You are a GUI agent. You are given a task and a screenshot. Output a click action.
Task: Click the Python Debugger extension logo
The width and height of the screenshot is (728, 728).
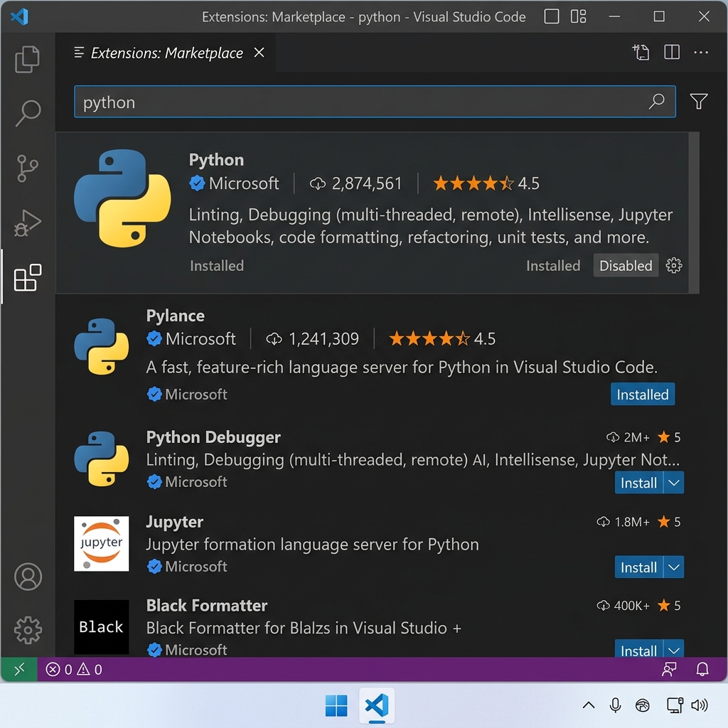pos(101,459)
